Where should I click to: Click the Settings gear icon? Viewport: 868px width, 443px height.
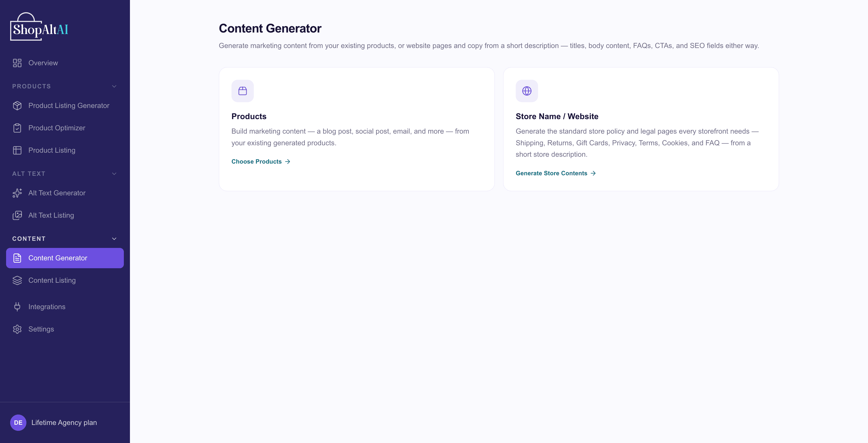click(x=17, y=329)
